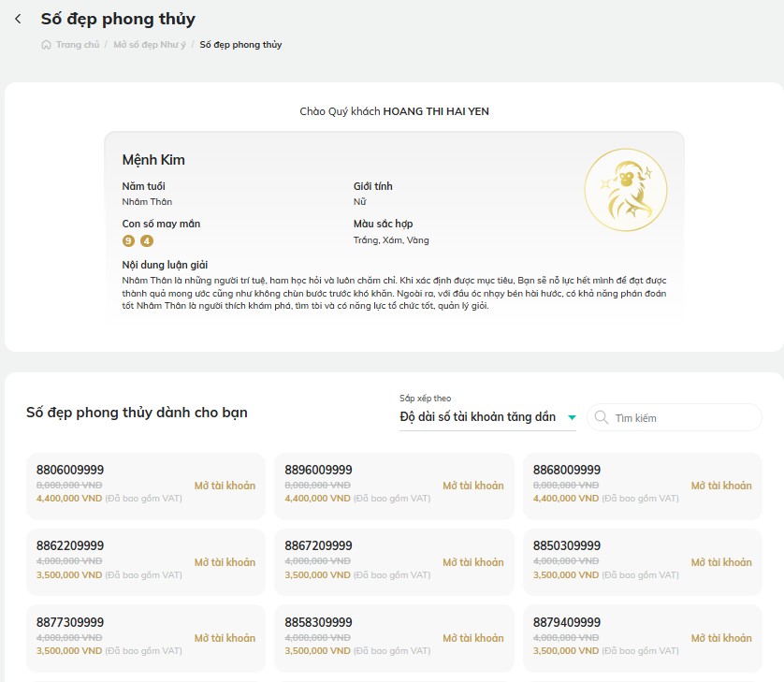The width and height of the screenshot is (784, 682).
Task: Choose 'Mở tài khoản' next to 8862209999
Action: click(x=225, y=562)
